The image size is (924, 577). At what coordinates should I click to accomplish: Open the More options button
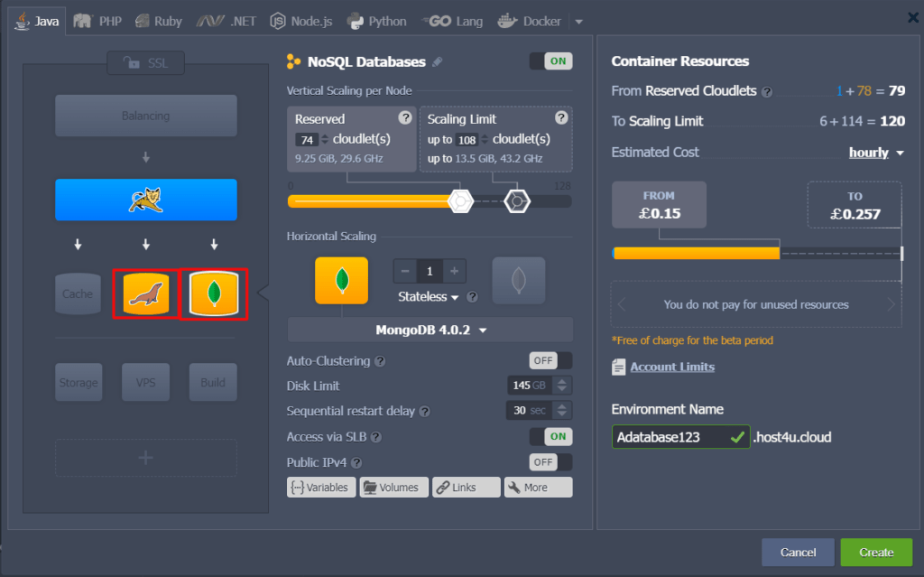pyautogui.click(x=538, y=488)
